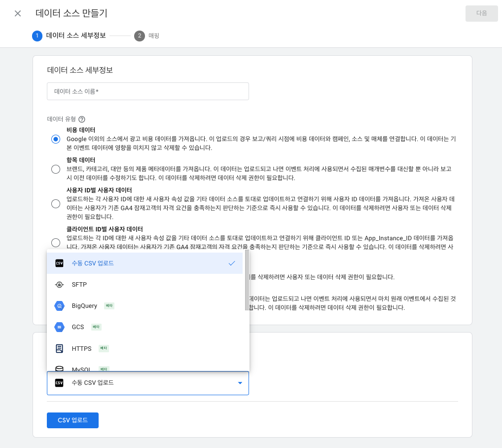Click the CSV 업로드 button
This screenshot has width=502, height=448.
coord(72,420)
